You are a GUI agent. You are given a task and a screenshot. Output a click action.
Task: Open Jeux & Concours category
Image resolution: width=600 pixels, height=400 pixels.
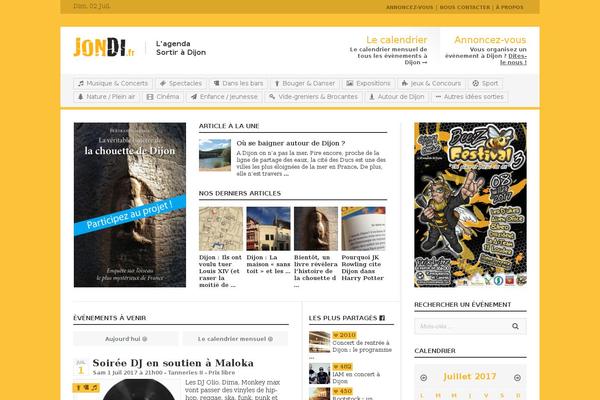click(x=431, y=83)
